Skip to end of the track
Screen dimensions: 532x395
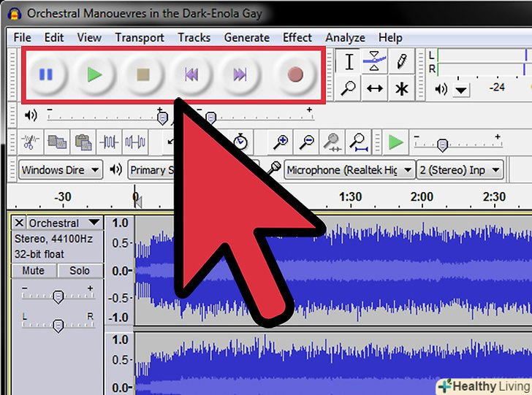coord(240,74)
